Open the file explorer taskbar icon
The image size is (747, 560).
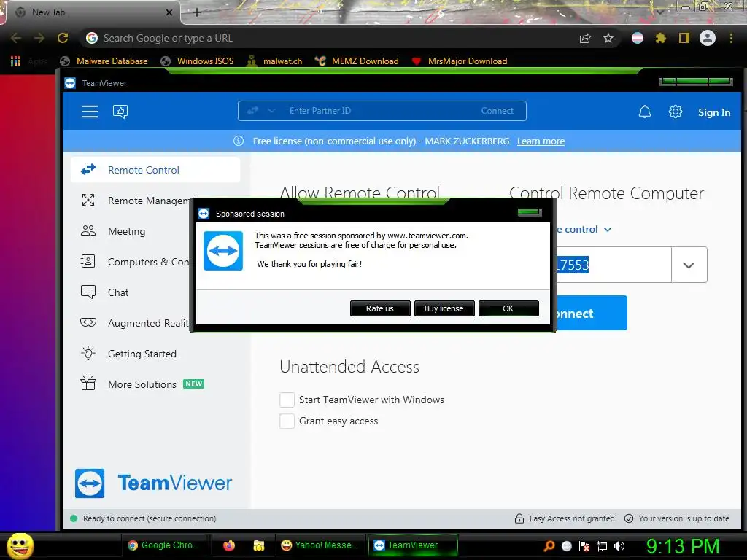click(259, 545)
